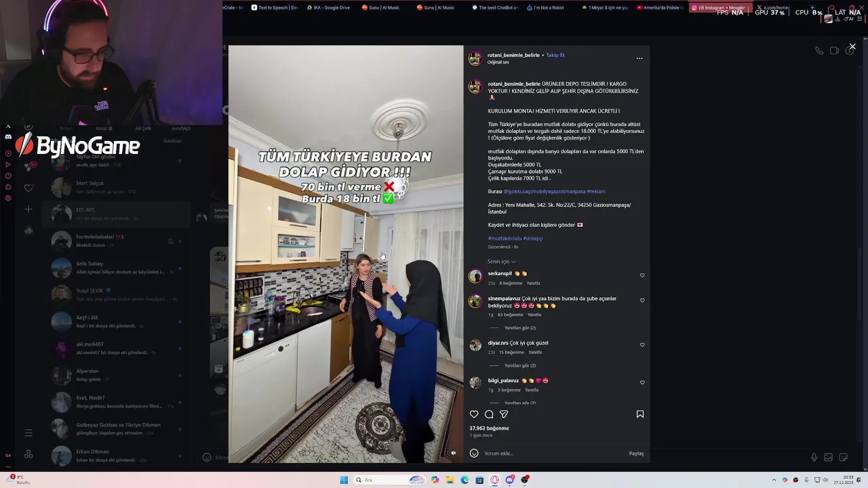
Task: Reply to diyar.nrs's comment with Yanıtla
Action: (x=535, y=352)
